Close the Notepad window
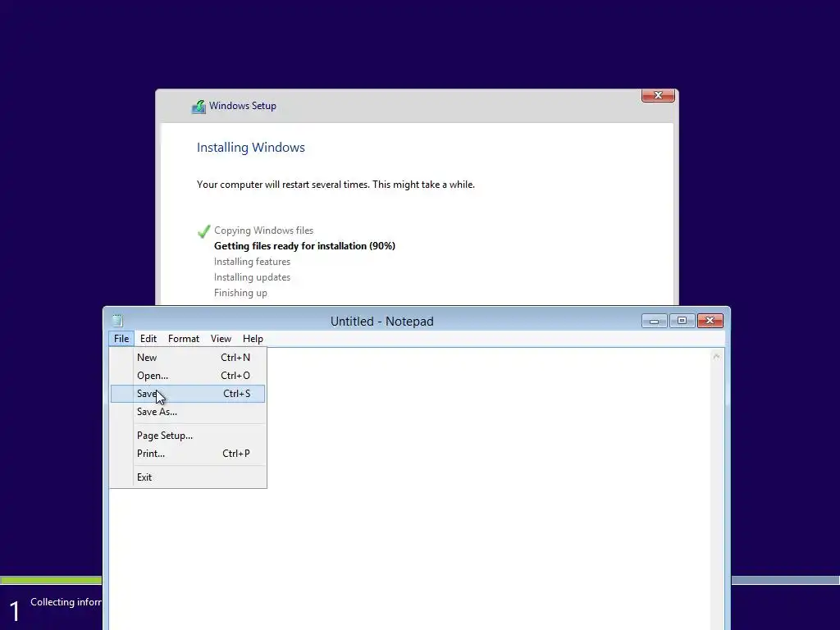840x630 pixels. coord(710,321)
